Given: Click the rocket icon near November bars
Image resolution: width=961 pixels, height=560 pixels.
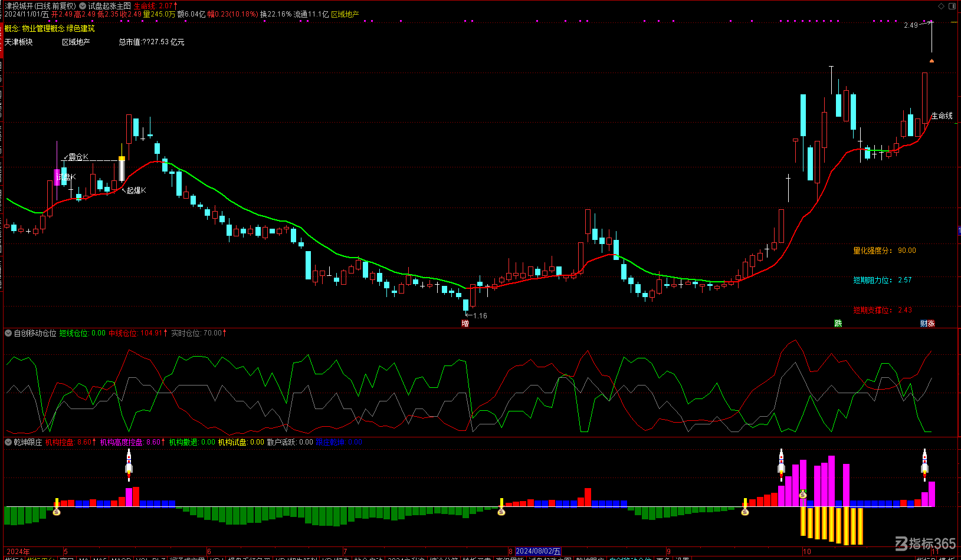Looking at the screenshot, I should coord(925,464).
